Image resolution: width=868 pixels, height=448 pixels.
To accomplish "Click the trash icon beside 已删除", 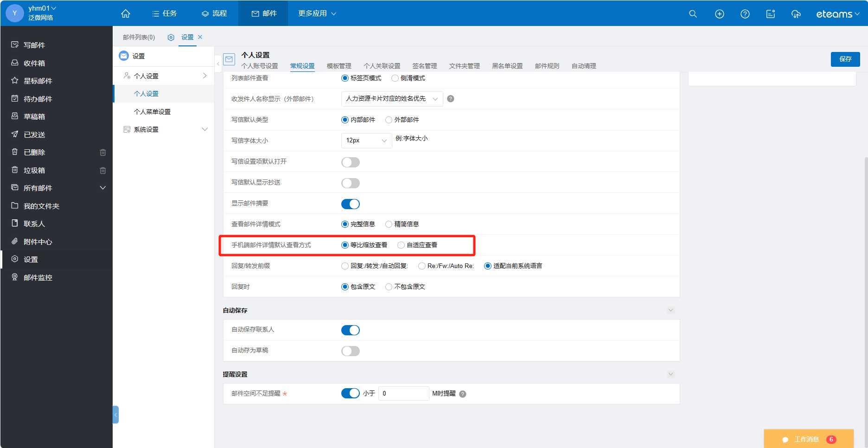I will pyautogui.click(x=103, y=153).
